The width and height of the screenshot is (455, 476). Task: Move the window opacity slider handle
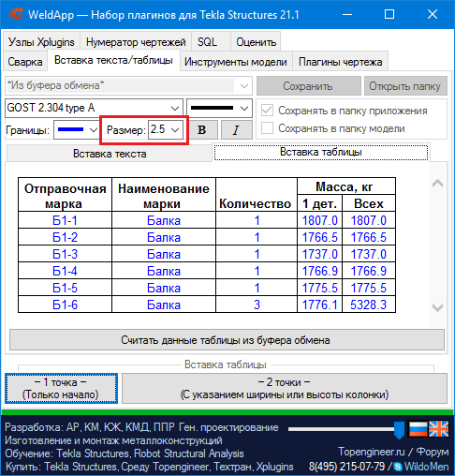pos(399,430)
